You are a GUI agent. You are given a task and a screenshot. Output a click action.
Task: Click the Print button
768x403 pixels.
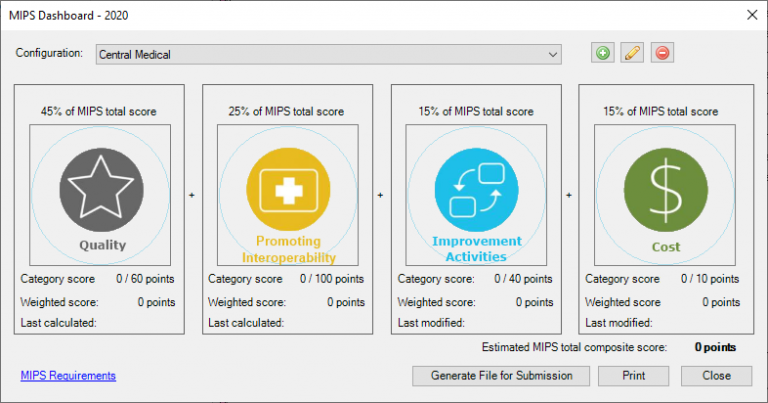633,376
